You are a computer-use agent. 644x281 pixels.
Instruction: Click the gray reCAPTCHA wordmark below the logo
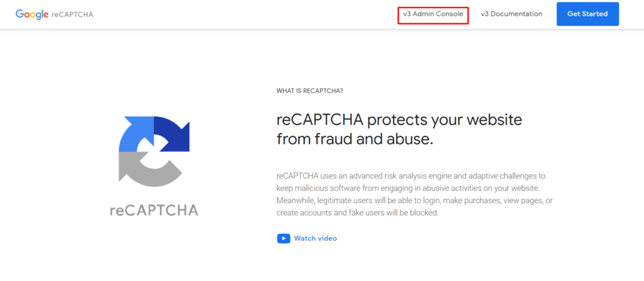(x=154, y=210)
